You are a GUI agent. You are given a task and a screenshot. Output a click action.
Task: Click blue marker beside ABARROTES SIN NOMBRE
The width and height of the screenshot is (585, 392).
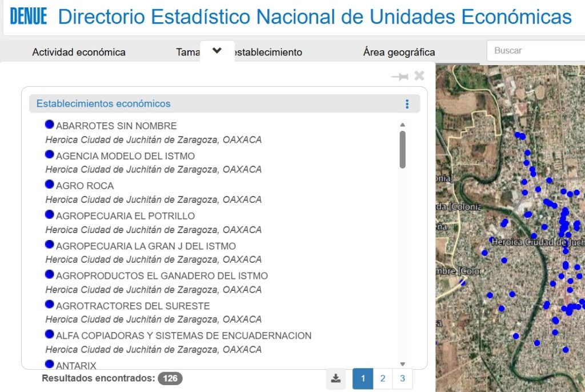point(49,125)
